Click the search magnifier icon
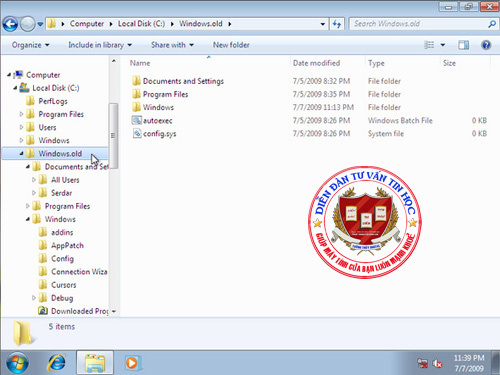500x375 pixels. pos(492,24)
